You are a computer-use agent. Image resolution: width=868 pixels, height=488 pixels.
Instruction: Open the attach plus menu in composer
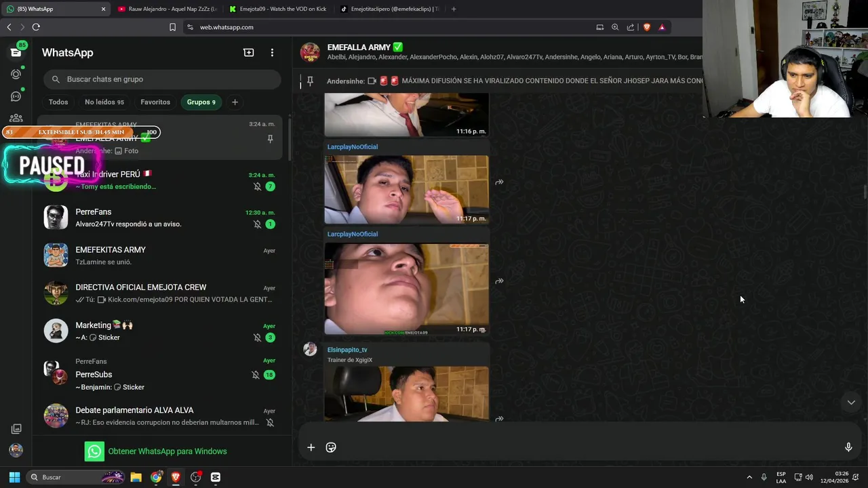pos(311,447)
